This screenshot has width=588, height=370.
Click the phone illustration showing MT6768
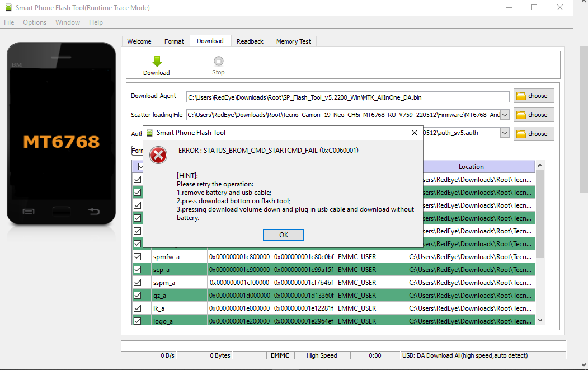[x=61, y=134]
